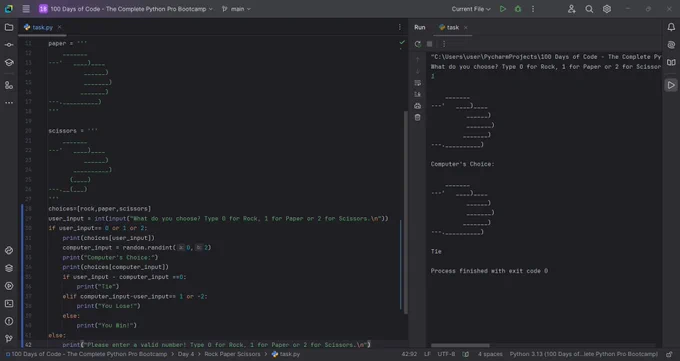Open the Project tool window folder icon
Image resolution: width=680 pixels, height=361 pixels.
(x=9, y=27)
